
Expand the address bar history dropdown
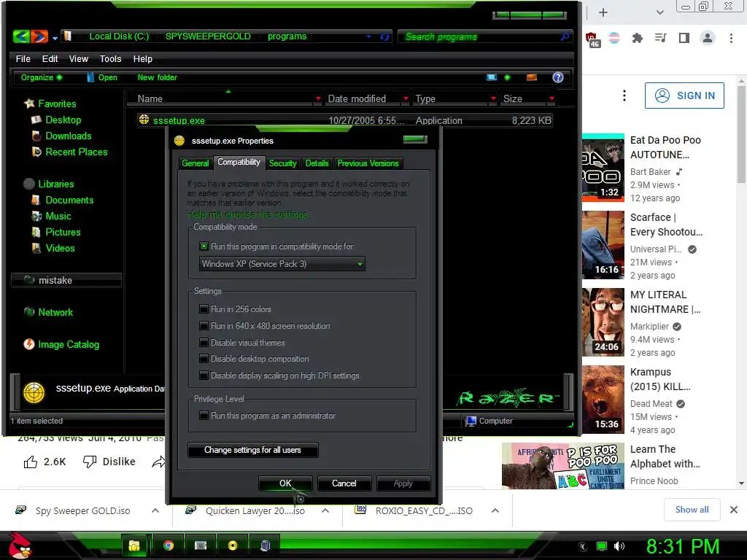click(368, 36)
